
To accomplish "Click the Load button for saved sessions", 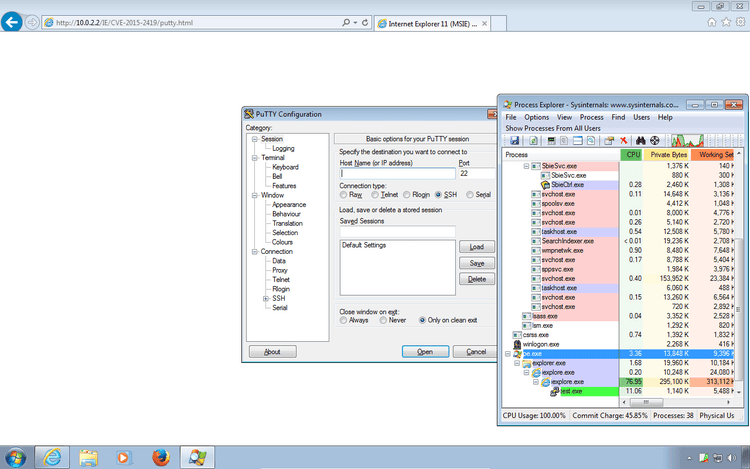I will pyautogui.click(x=476, y=246).
